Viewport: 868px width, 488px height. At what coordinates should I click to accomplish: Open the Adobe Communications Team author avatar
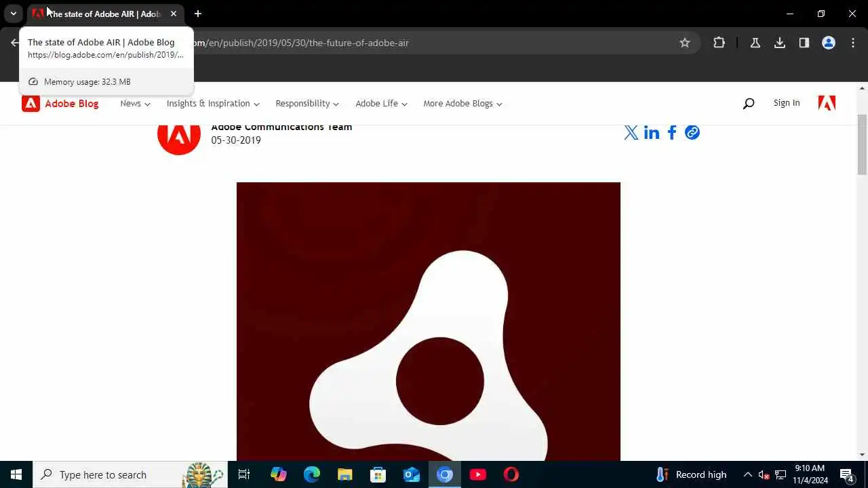[x=179, y=138]
